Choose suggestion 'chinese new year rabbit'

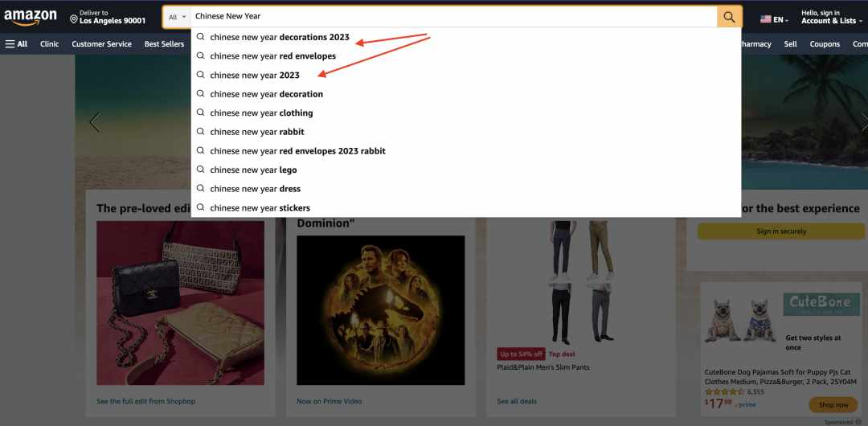tap(257, 132)
